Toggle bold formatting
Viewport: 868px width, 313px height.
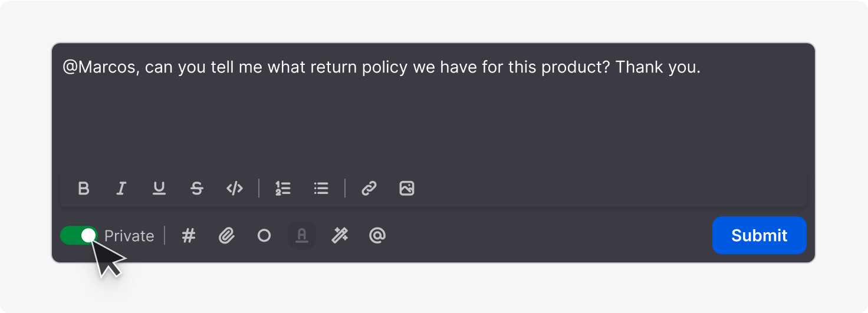tap(84, 189)
